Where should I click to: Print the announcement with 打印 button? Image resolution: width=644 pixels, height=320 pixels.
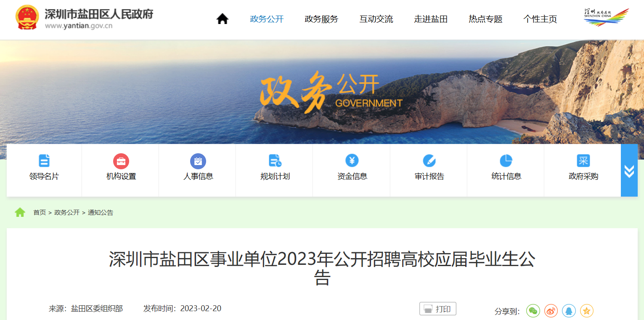point(438,309)
